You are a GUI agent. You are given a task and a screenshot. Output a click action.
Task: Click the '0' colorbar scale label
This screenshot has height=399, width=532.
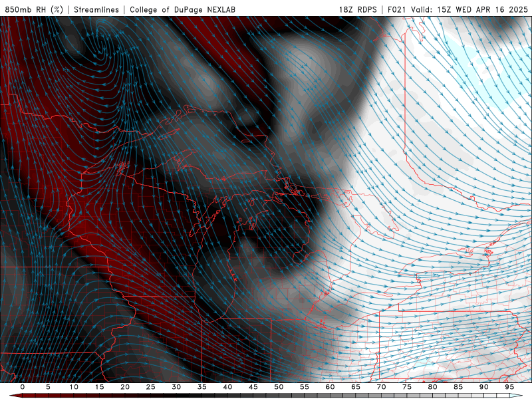coord(23,387)
